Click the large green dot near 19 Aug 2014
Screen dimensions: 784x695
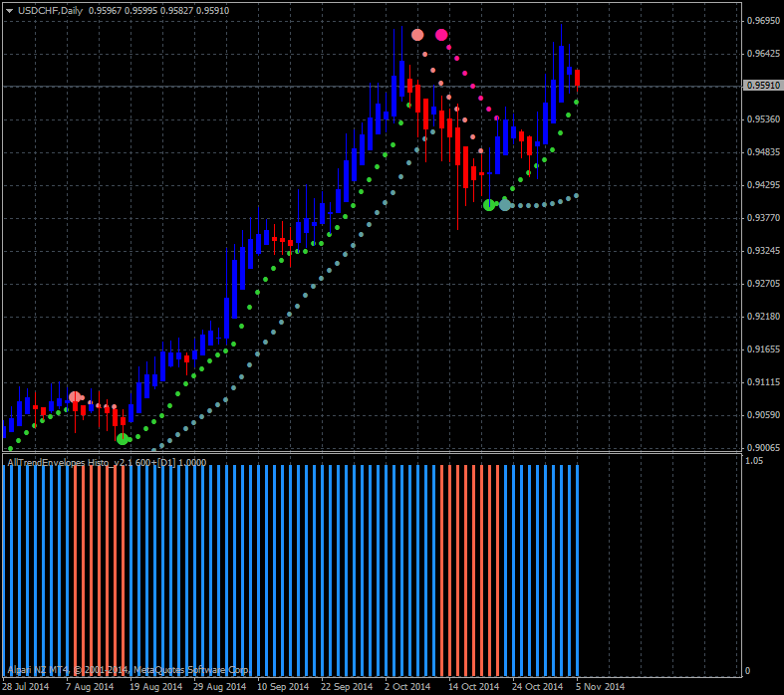pos(123,438)
